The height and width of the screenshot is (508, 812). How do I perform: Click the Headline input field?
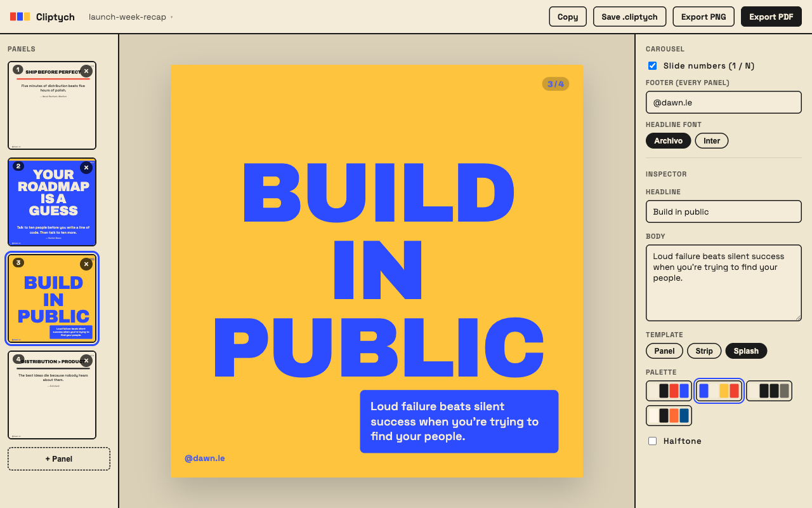(724, 211)
